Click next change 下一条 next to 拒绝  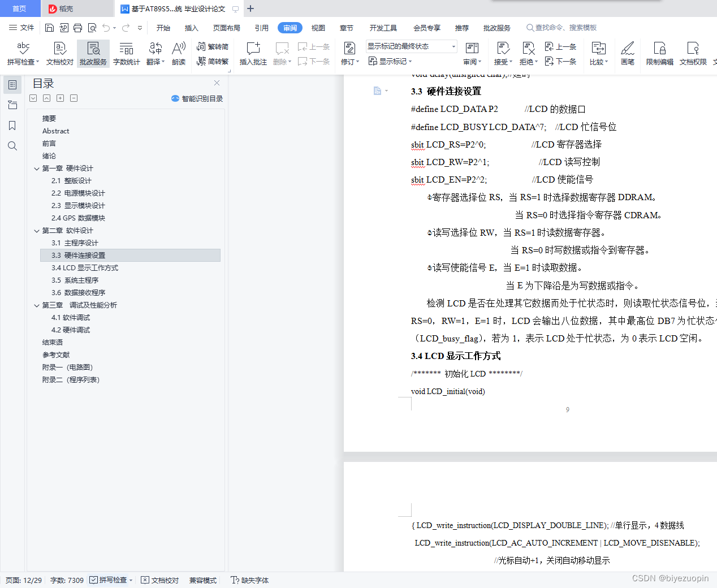click(560, 61)
